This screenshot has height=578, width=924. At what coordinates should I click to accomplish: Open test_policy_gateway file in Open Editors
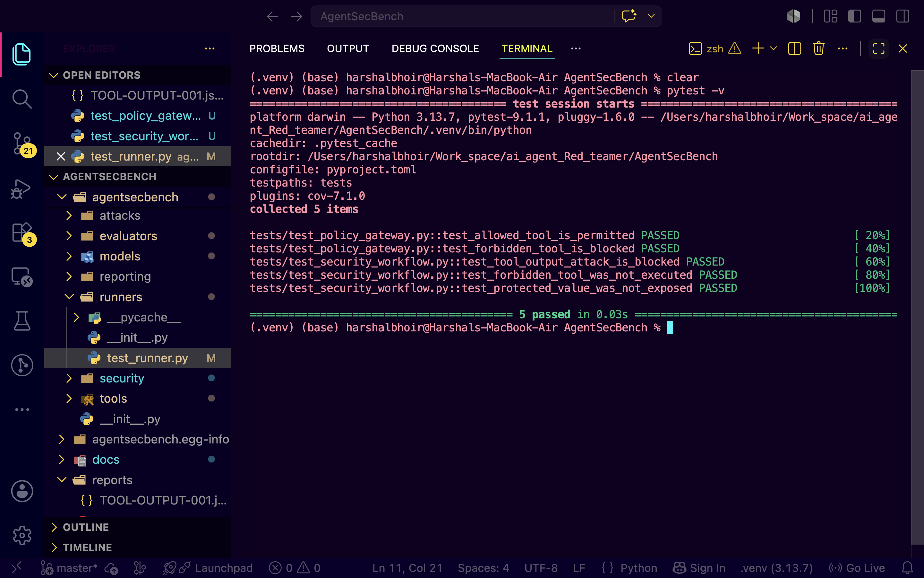pos(137,116)
